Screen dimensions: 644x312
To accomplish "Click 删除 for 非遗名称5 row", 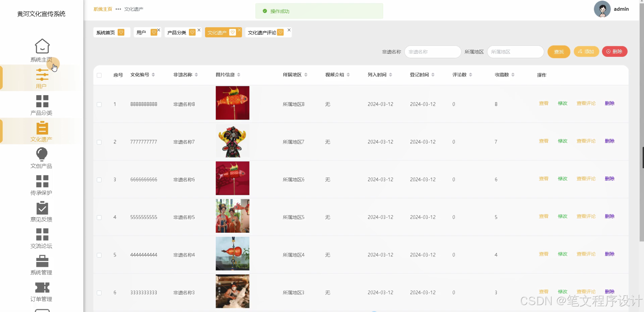I will (x=610, y=217).
